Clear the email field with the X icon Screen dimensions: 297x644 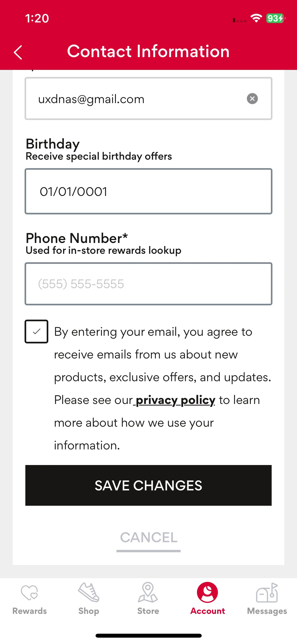pyautogui.click(x=252, y=99)
